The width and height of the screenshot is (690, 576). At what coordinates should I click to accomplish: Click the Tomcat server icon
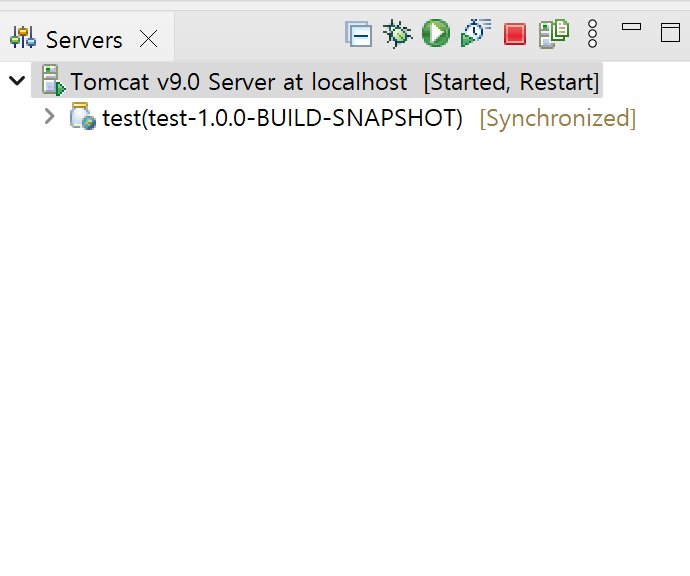click(x=53, y=80)
